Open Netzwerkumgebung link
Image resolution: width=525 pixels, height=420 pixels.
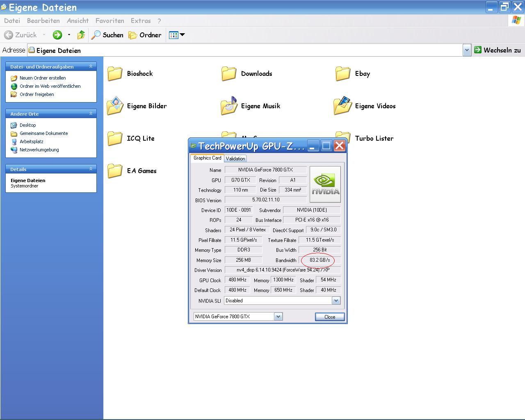[39, 150]
